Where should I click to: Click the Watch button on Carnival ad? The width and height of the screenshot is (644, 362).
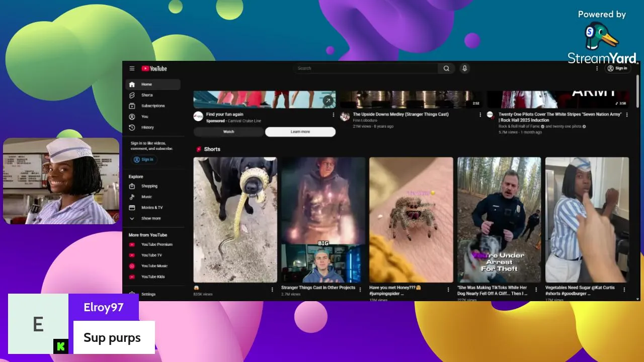point(228,132)
